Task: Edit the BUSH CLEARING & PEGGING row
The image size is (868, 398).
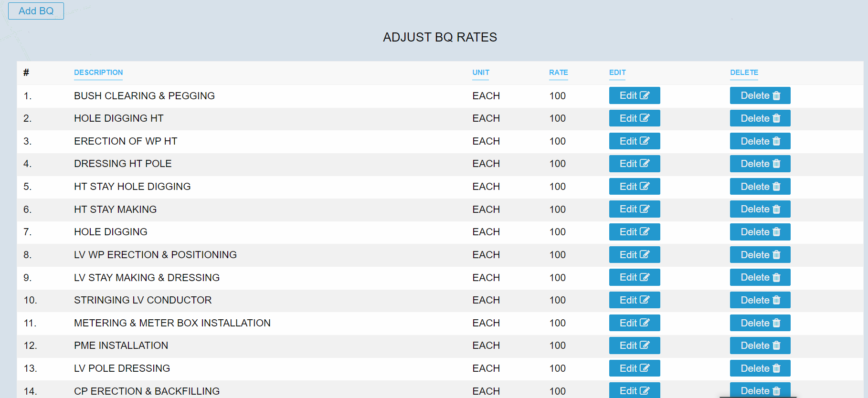Action: point(635,95)
